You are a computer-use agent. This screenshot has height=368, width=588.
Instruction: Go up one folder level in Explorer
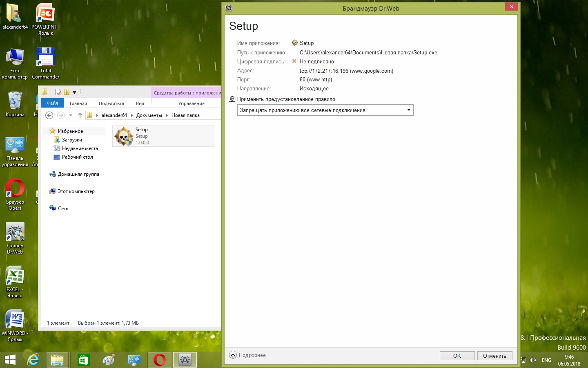pos(80,115)
